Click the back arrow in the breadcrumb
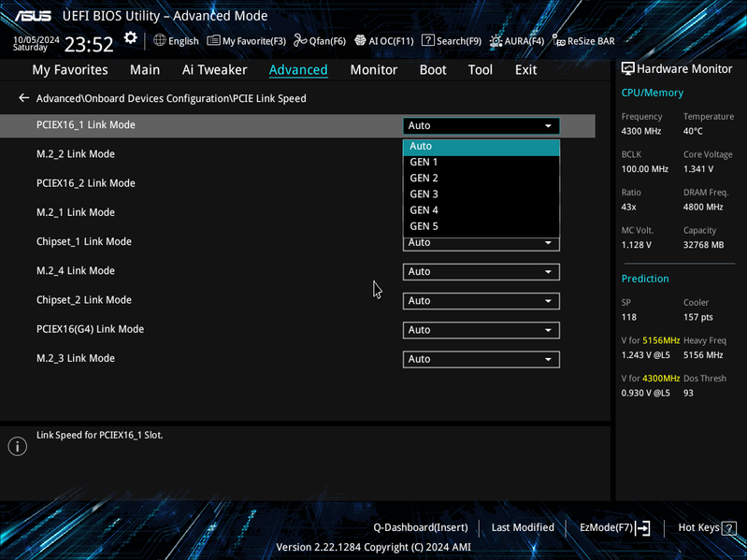Screen dimensions: 747x560 tap(23, 98)
